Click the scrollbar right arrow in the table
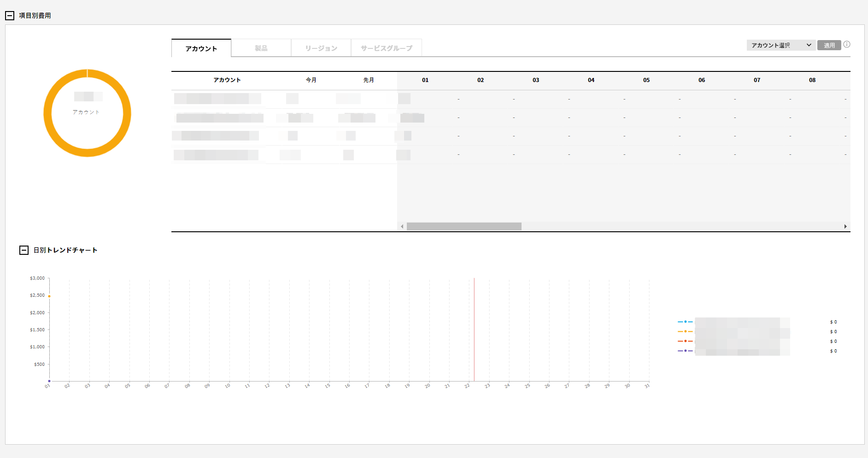Screen dimensions: 868x458 point(845,227)
